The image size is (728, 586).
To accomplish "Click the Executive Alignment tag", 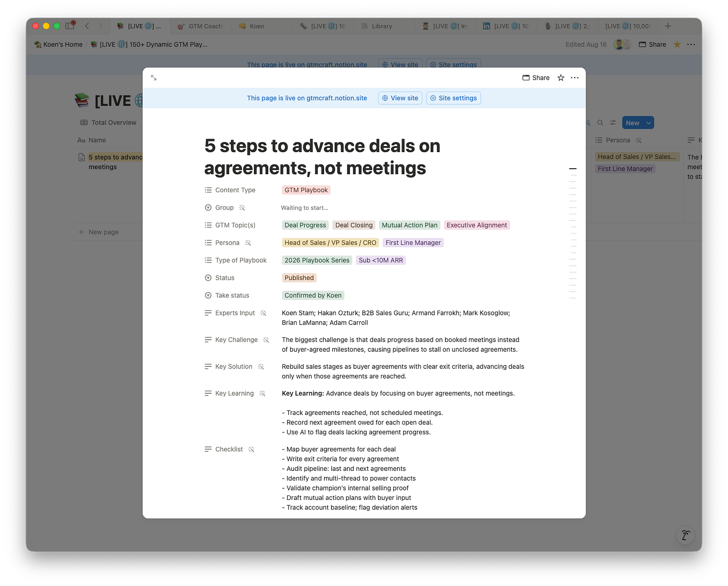I will 476,225.
